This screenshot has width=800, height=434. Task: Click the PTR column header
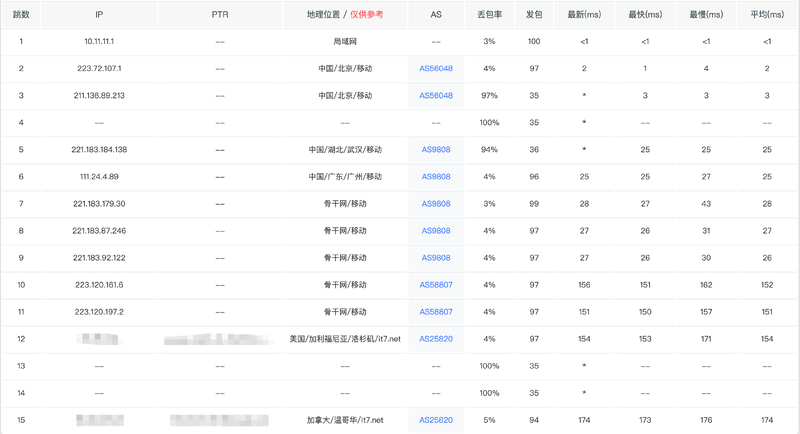pos(220,14)
